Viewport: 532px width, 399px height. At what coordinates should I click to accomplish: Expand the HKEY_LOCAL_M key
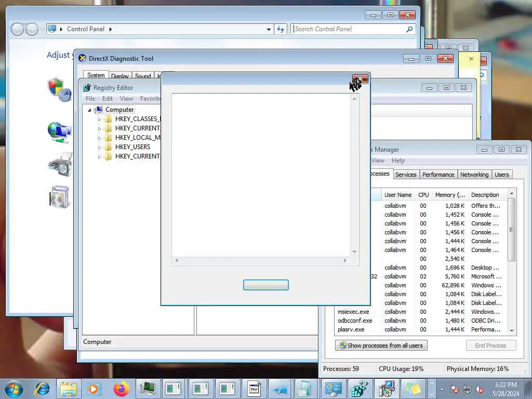click(99, 138)
